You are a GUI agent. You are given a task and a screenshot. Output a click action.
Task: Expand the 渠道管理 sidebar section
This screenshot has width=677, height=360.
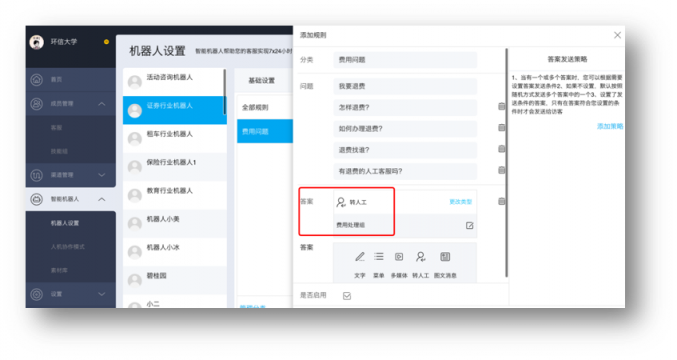(x=102, y=175)
